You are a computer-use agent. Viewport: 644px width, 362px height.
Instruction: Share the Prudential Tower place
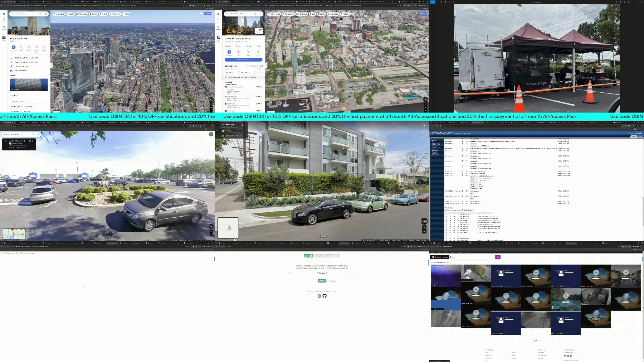[x=44, y=48]
